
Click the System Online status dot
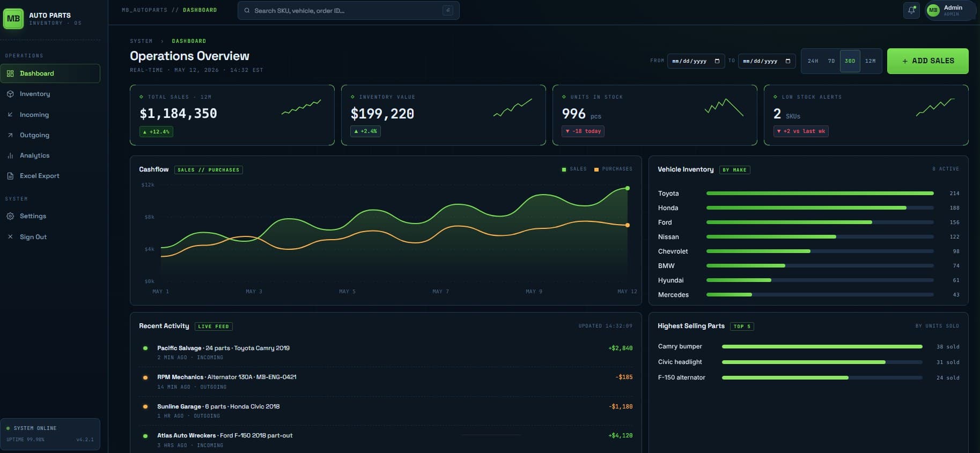click(8, 428)
